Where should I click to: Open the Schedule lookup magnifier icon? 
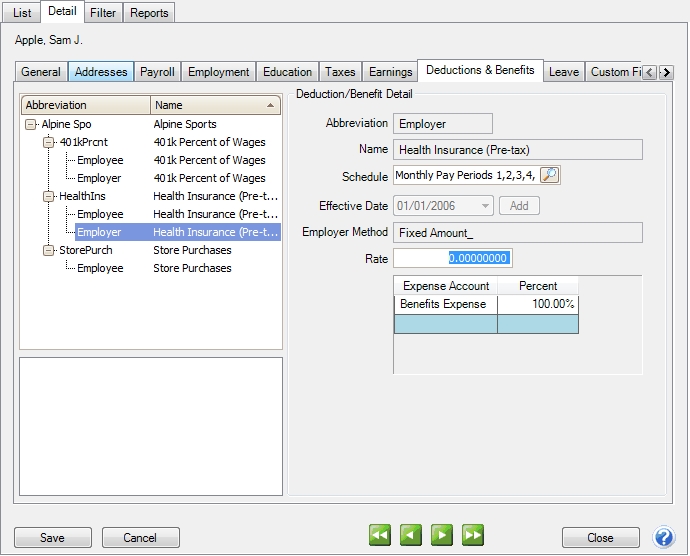pyautogui.click(x=550, y=176)
